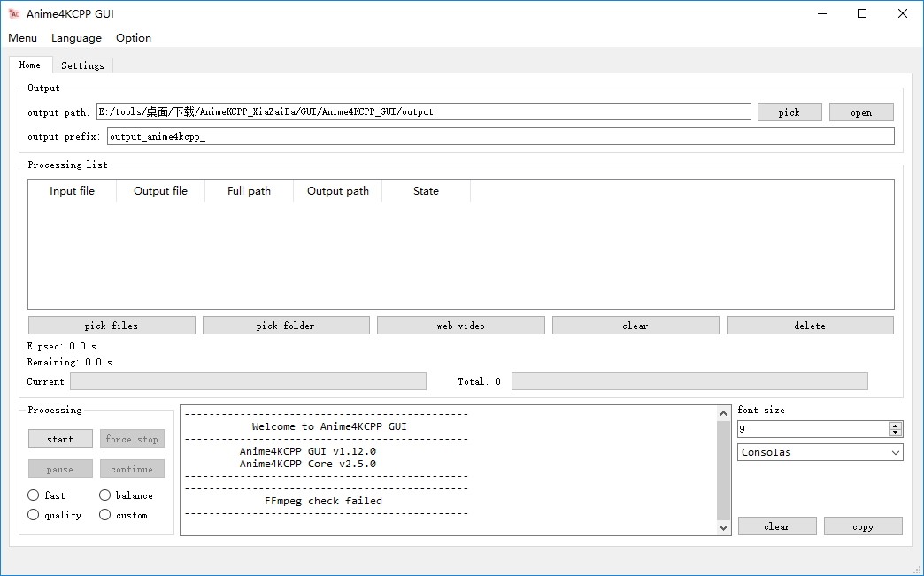
Task: Click the Output file column header
Action: [x=160, y=191]
